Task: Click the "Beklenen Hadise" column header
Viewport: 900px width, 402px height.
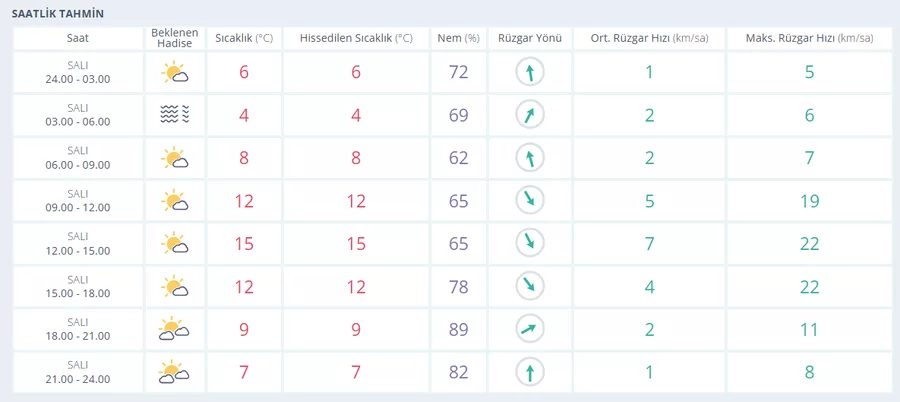Action: (x=174, y=38)
